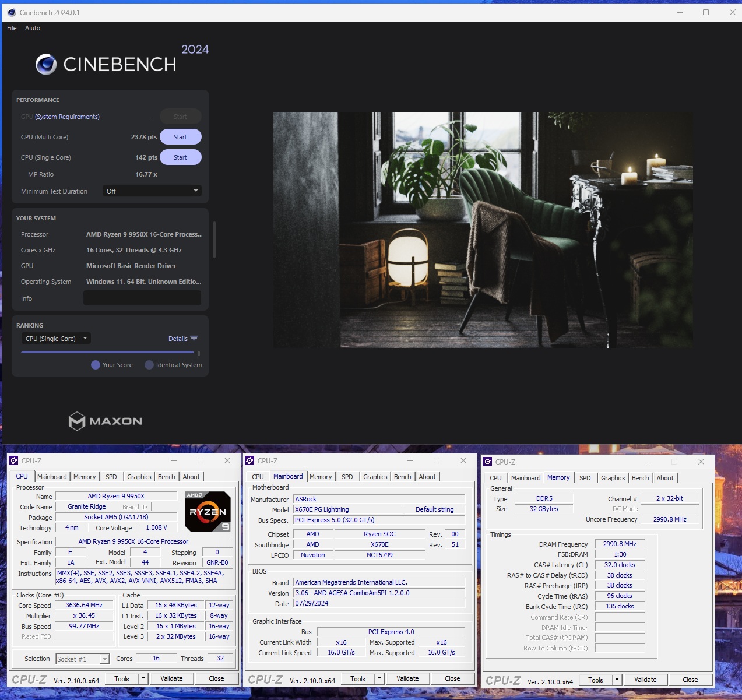
Task: Open Tools dropdown arrow in Mainboard window
Action: 379,678
